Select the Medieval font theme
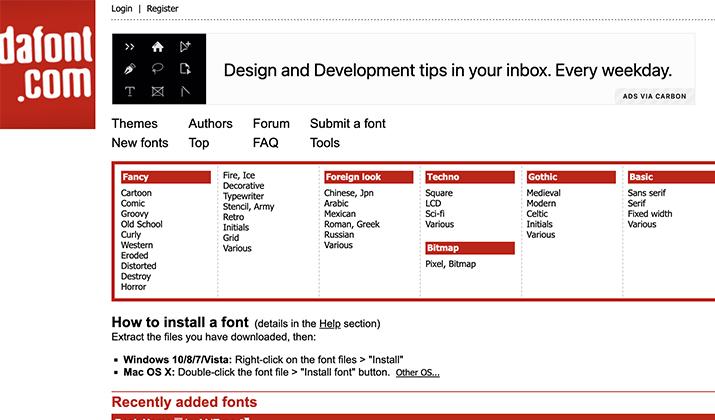The image size is (715, 420). tap(544, 193)
